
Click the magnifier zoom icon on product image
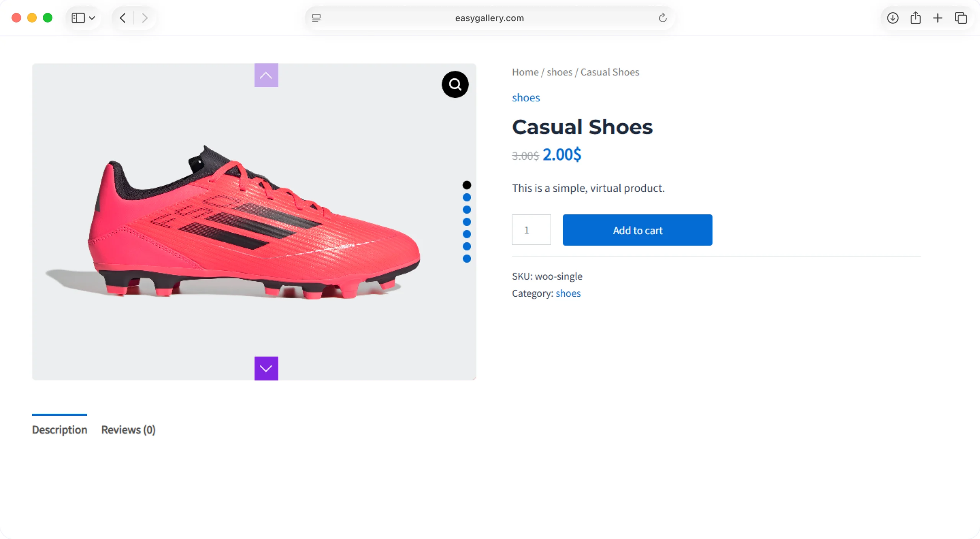click(455, 84)
